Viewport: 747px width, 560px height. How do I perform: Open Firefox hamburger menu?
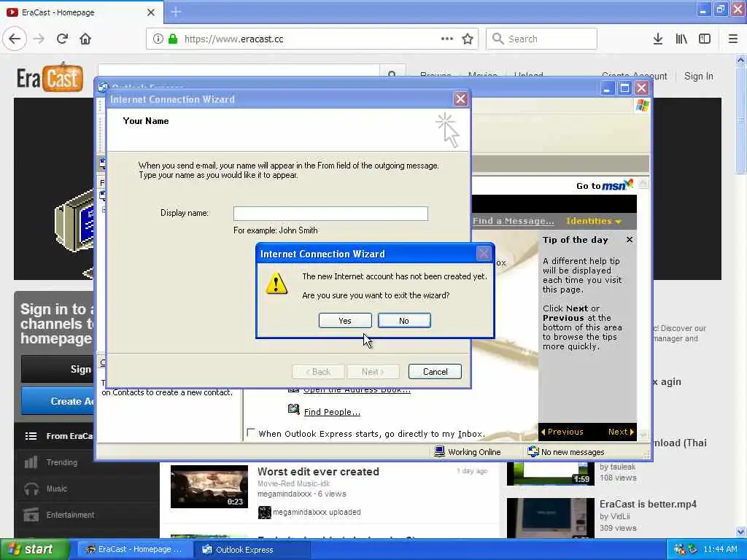[x=733, y=39]
